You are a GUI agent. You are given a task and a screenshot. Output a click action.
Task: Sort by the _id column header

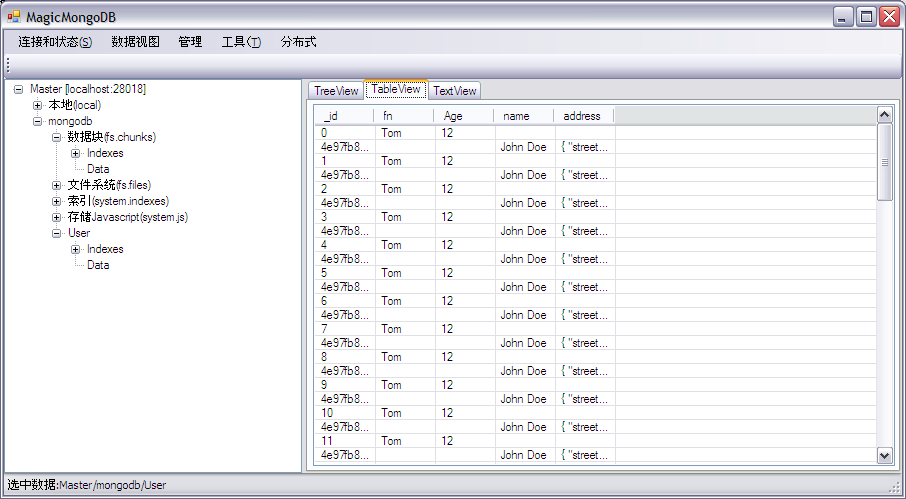(x=344, y=116)
